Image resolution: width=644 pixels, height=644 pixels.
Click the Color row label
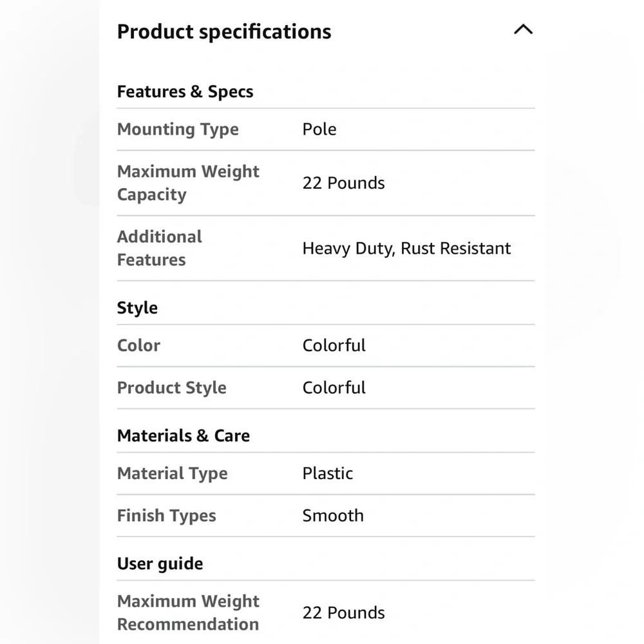pyautogui.click(x=138, y=345)
